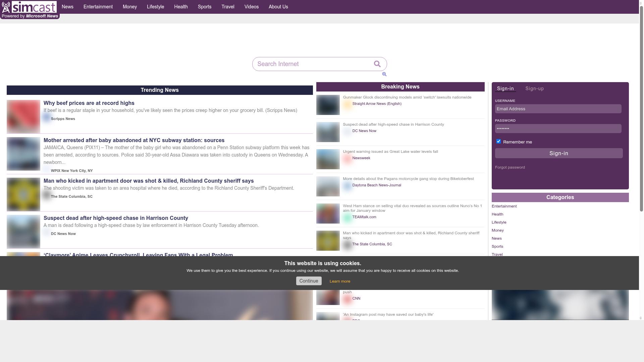Viewport: 644px width, 362px height.
Task: Open the Videos menu item
Action: point(251,7)
